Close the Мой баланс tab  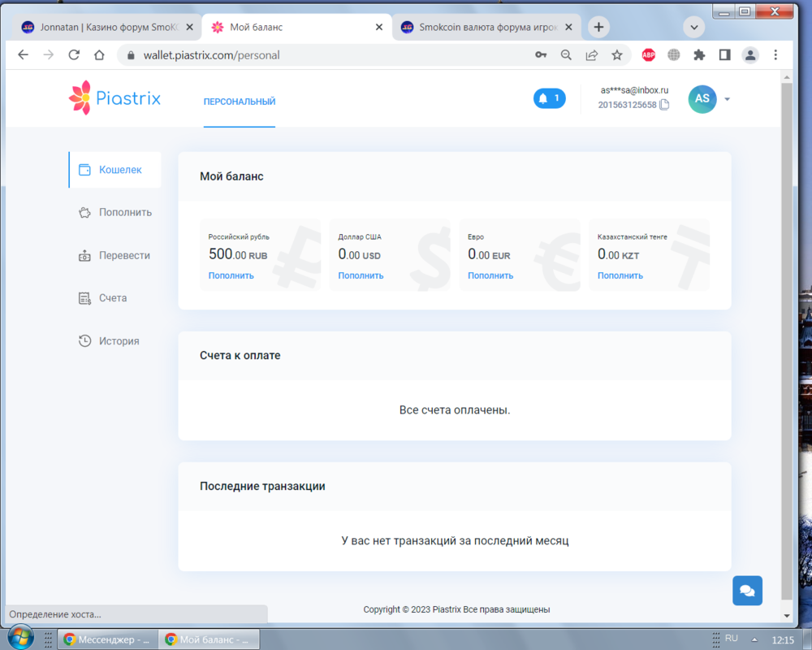pos(379,27)
